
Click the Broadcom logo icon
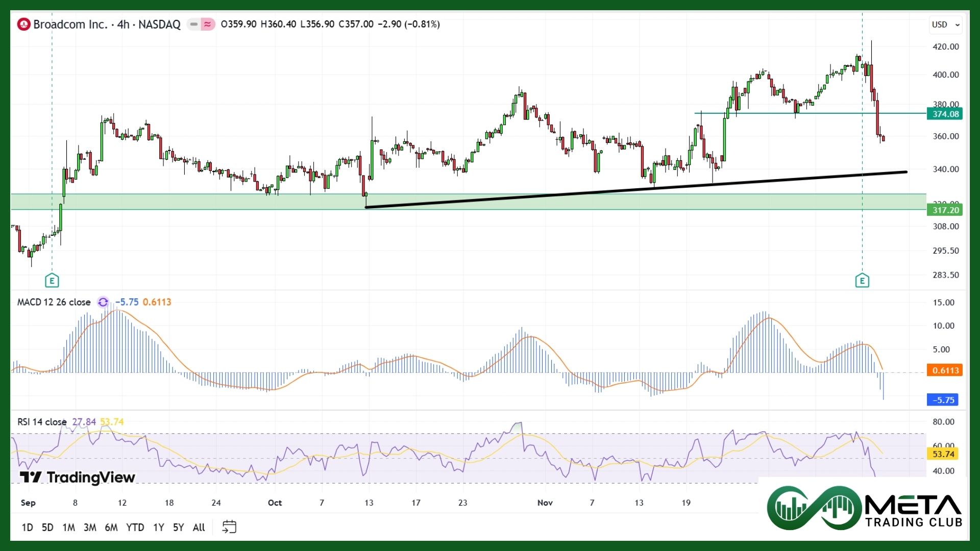[x=23, y=24]
